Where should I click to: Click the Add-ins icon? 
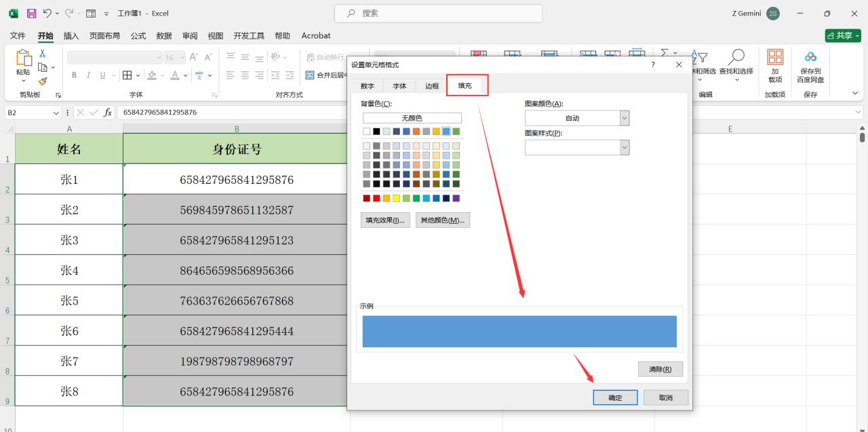pyautogui.click(x=775, y=57)
